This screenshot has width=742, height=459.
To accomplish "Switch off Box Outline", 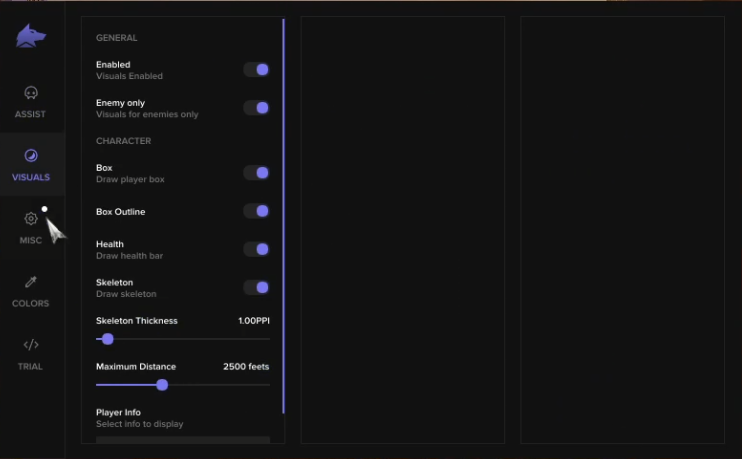I will [256, 211].
